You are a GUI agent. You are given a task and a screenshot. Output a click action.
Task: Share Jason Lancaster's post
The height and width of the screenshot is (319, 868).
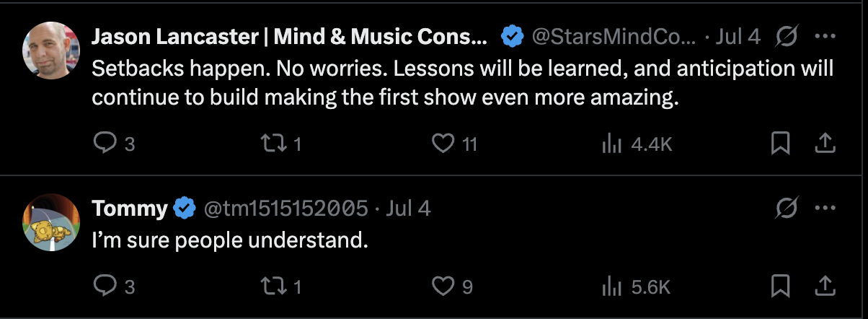point(824,144)
